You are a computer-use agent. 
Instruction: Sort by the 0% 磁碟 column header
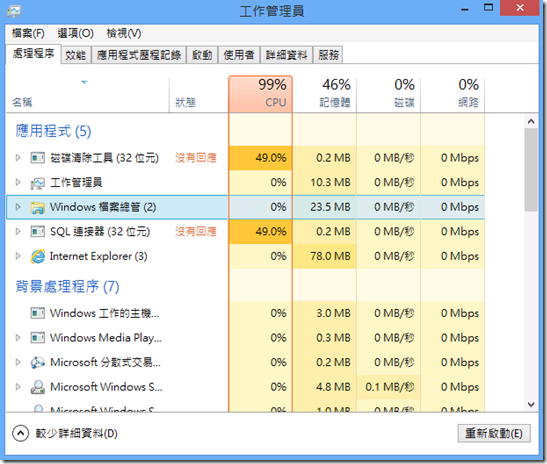(x=389, y=95)
